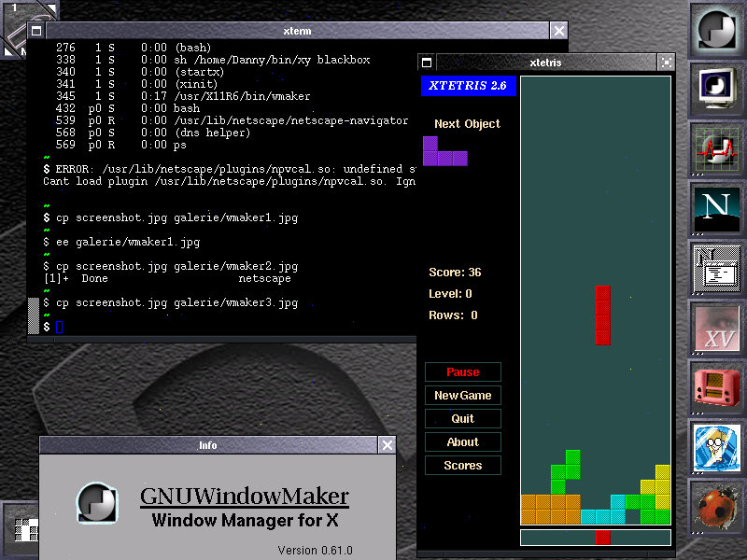
Task: Click the checkered miniwindow icon beside the Info panel
Action: (x=19, y=528)
